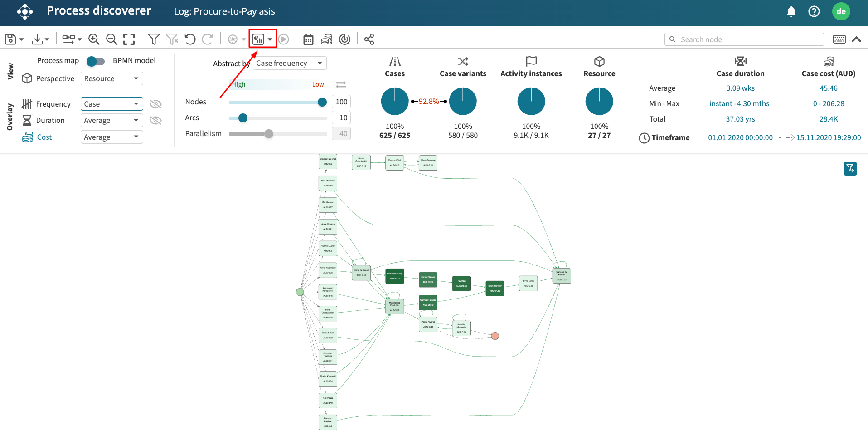Screen dimensions: 868x436
Task: Open the filter funnel tool
Action: (x=154, y=39)
